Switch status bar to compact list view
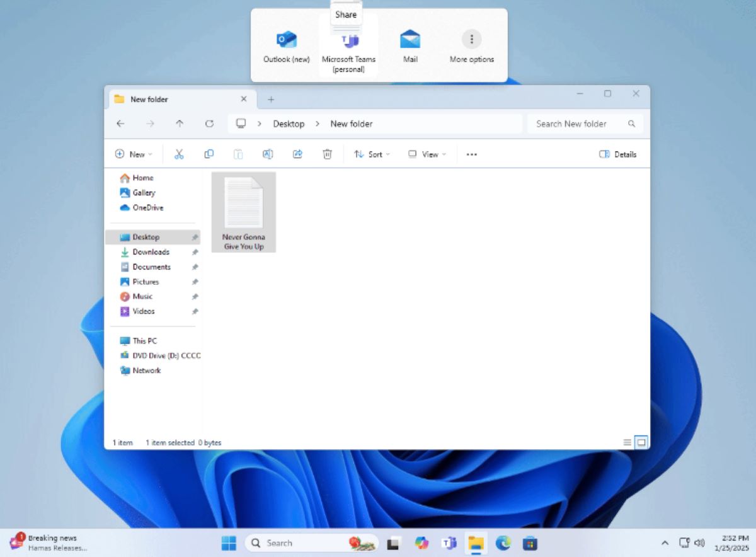 click(x=627, y=442)
